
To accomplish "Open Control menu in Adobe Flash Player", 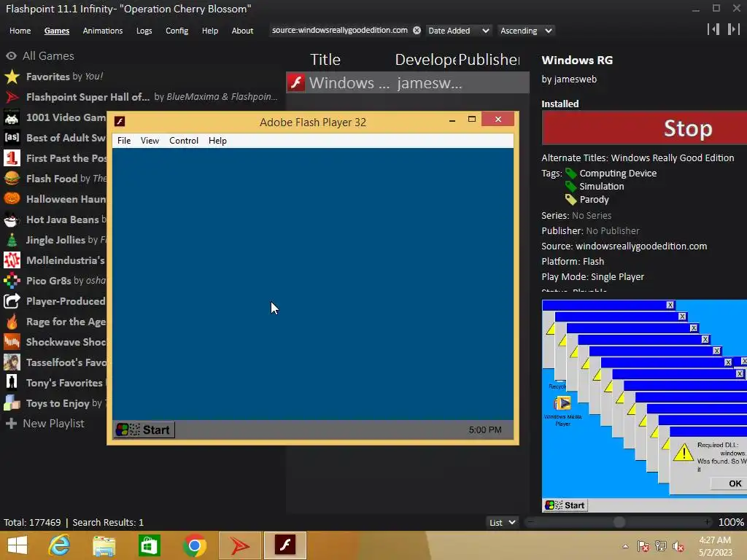I will (183, 141).
